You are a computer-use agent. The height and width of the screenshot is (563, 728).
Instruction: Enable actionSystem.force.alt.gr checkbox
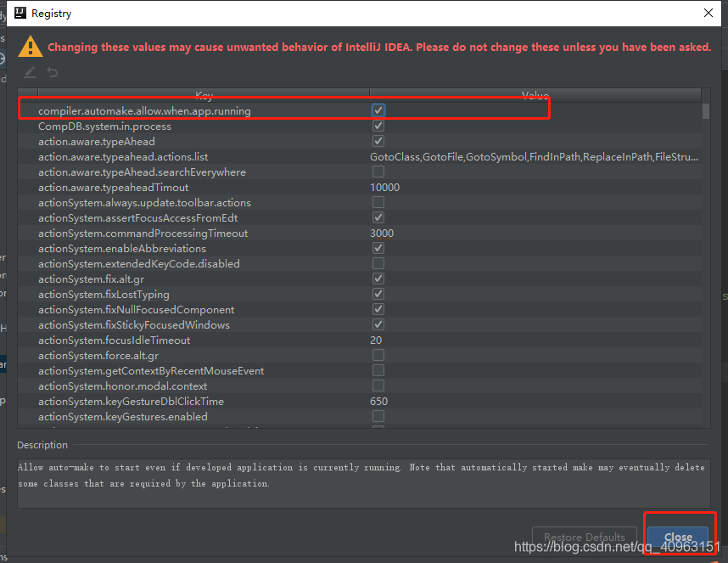point(378,355)
